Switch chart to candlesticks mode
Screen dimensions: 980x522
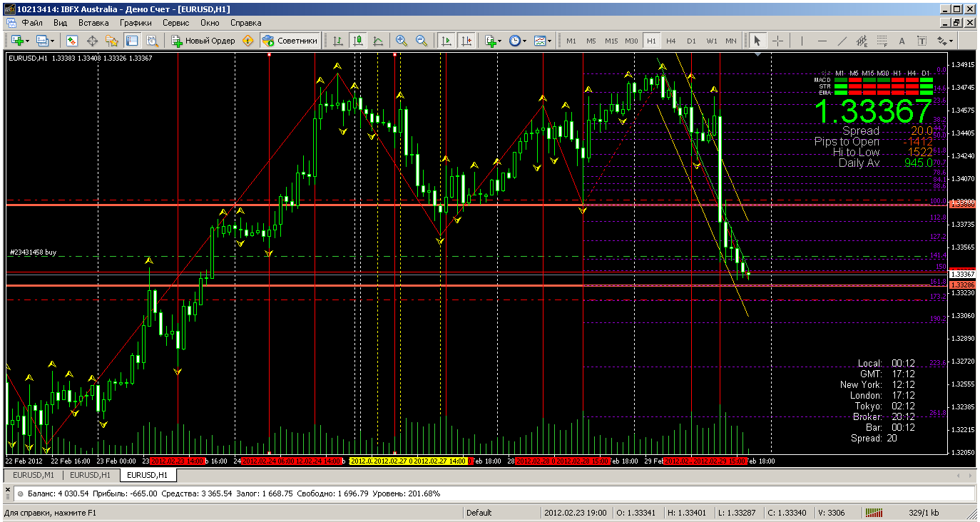pyautogui.click(x=357, y=41)
